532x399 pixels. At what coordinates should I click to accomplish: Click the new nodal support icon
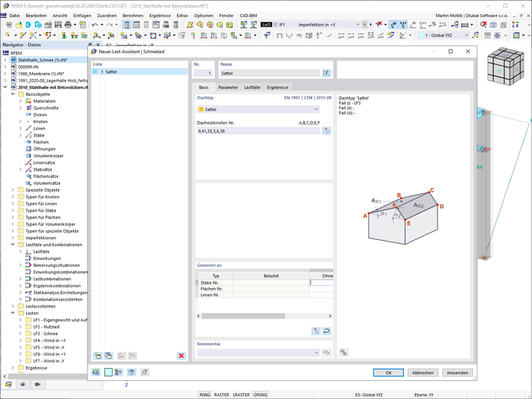tap(64, 35)
